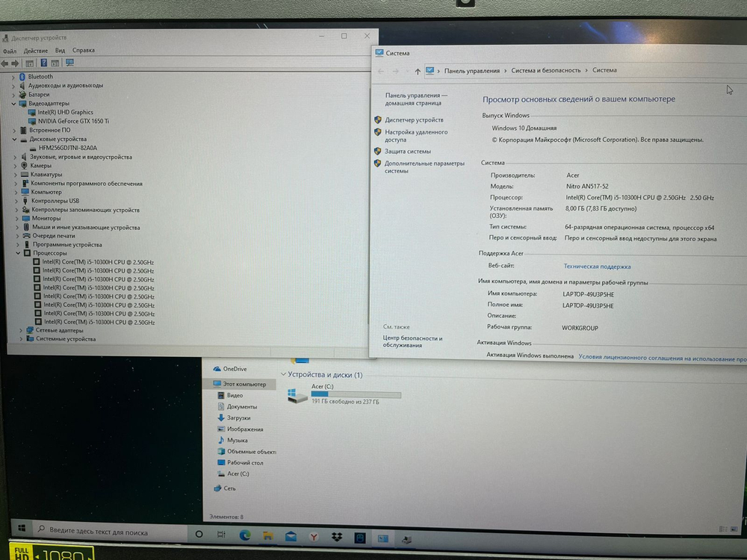Expand the Bluetooth category in Device Manager
The height and width of the screenshot is (560, 747).
(x=13, y=76)
